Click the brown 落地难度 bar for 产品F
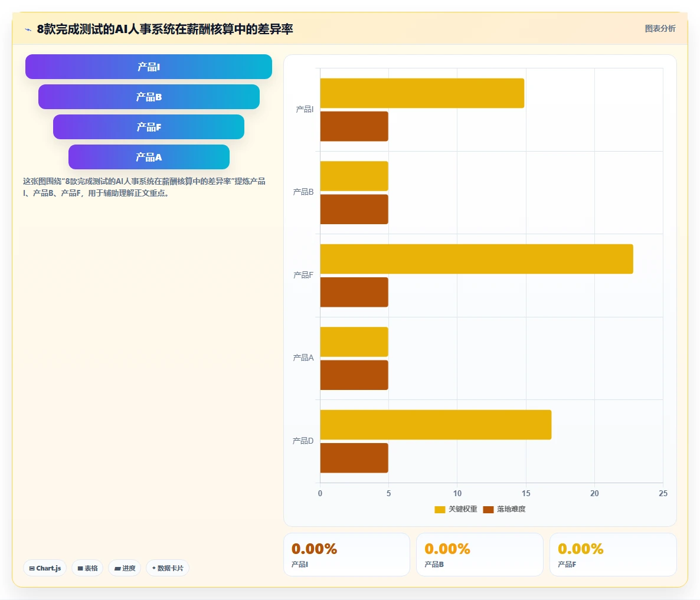 tap(354, 292)
